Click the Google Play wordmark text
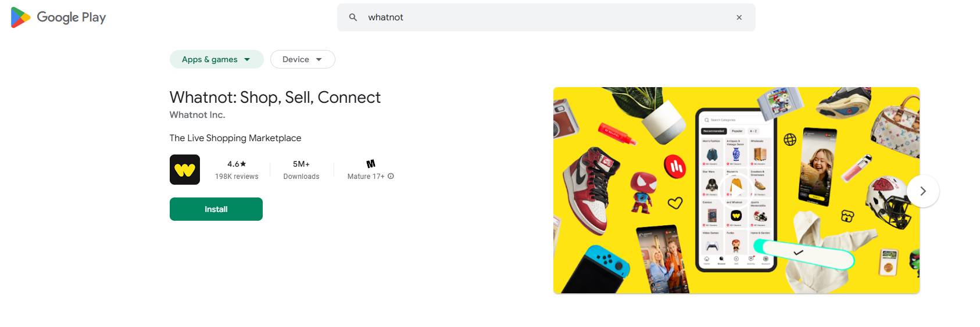This screenshot has height=327, width=980. click(71, 17)
